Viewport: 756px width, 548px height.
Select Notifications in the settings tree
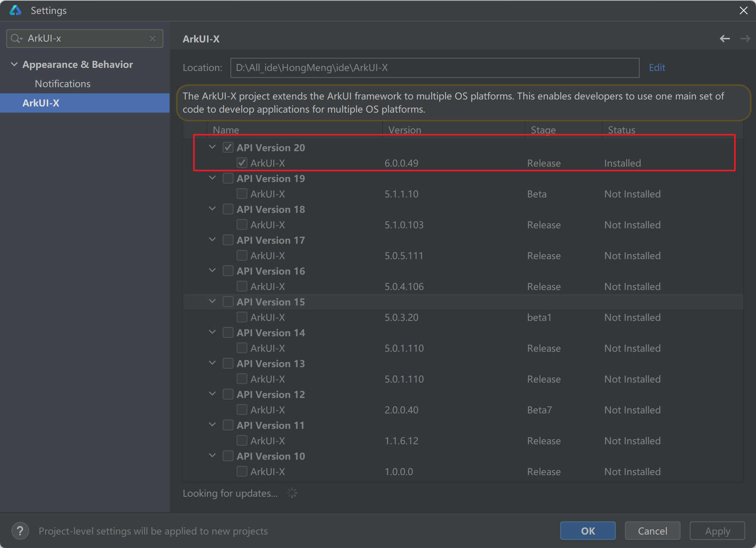tap(62, 84)
